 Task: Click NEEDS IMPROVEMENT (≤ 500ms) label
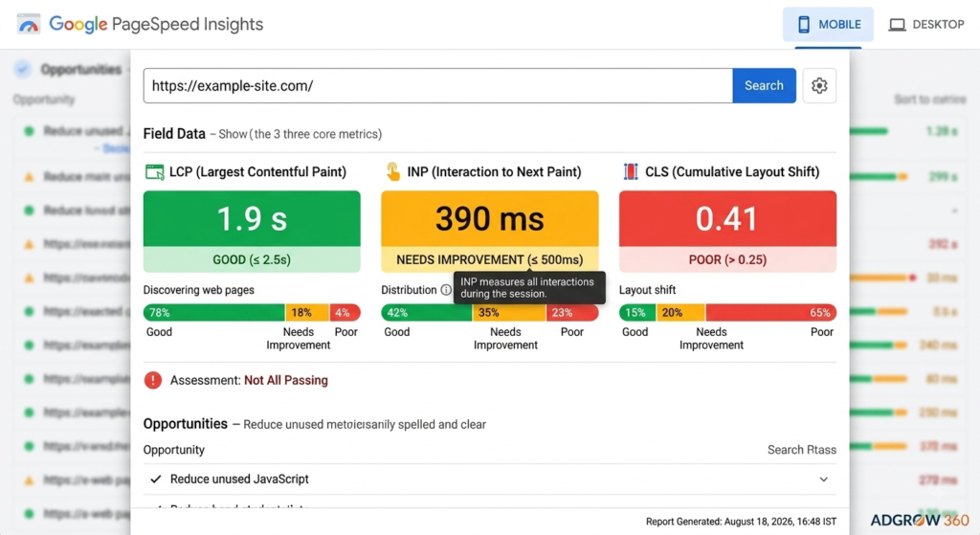pyautogui.click(x=489, y=259)
